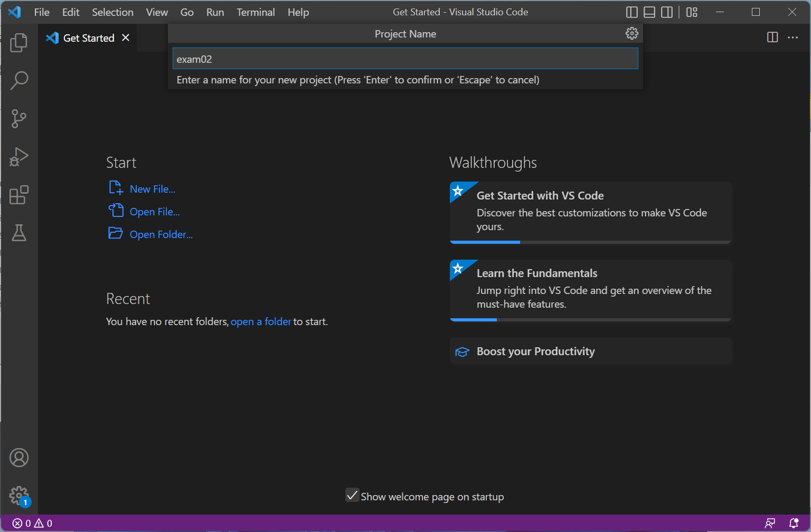Open the Accounts menu icon
The image size is (811, 532).
[19, 458]
